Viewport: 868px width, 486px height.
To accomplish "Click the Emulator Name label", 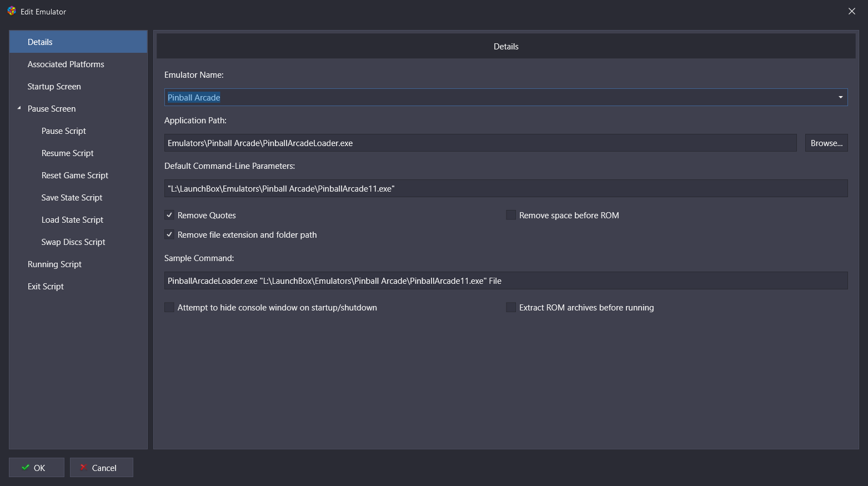I will click(x=194, y=75).
